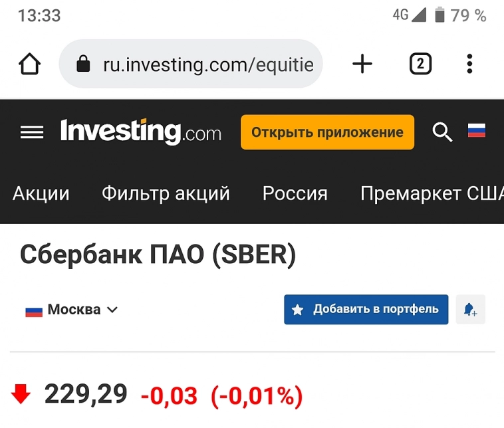
Task: Create a price alert with bell icon
Action: [471, 310]
